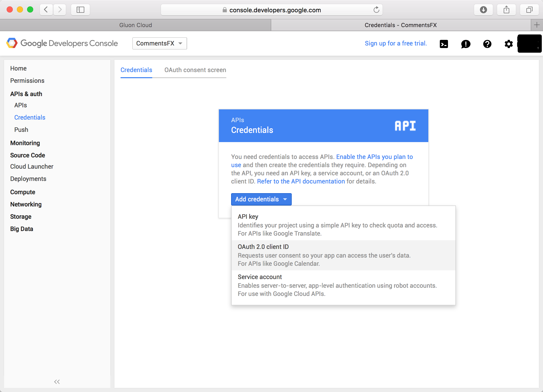
Task: Open Refer to the API documentation link
Action: pos(301,181)
